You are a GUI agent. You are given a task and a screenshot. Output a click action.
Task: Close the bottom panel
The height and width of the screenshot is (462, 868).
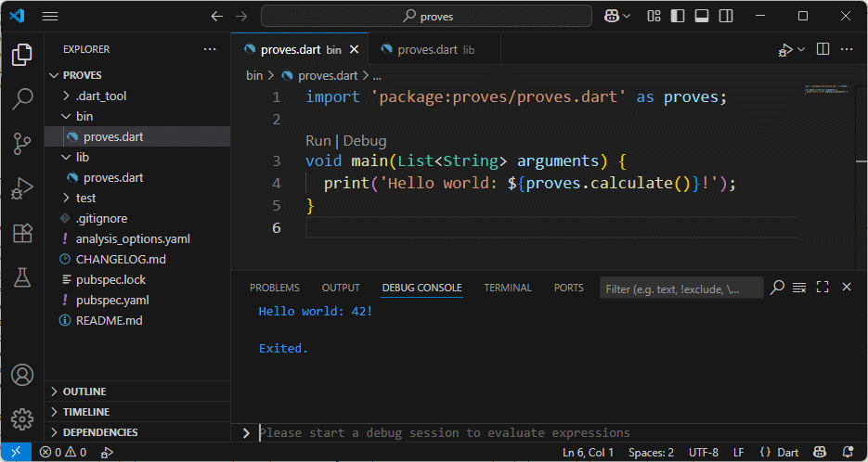pos(847,287)
